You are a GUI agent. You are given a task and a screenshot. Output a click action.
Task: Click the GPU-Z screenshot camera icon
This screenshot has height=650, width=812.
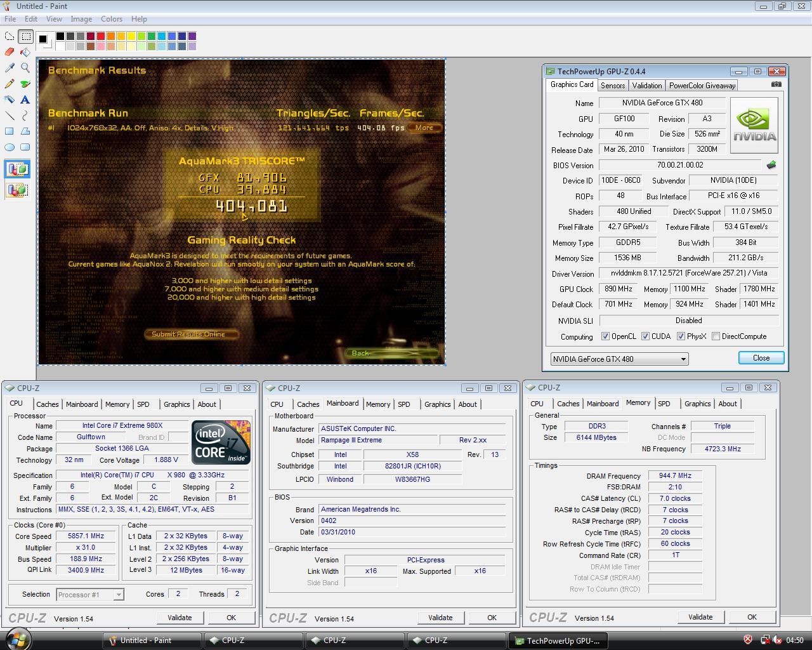[776, 84]
